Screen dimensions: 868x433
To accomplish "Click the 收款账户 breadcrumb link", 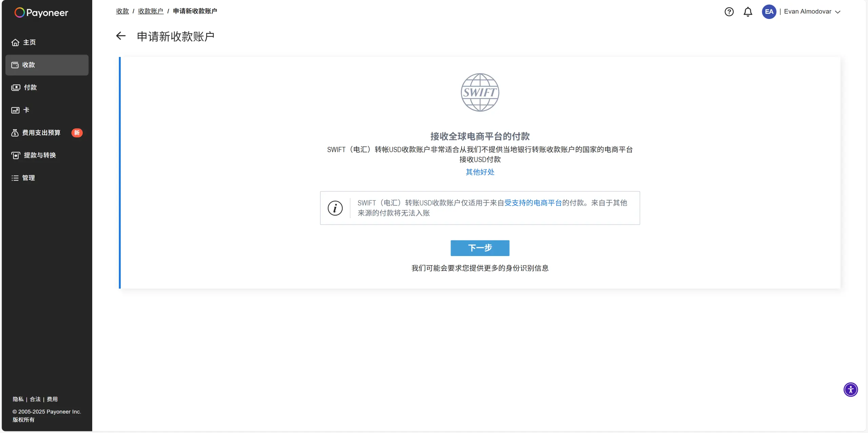I will [151, 11].
